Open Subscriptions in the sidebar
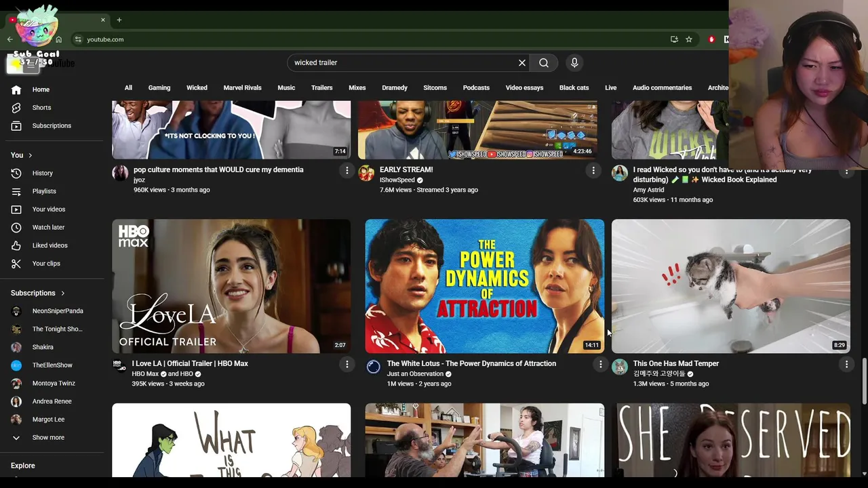The height and width of the screenshot is (488, 868). [52, 125]
